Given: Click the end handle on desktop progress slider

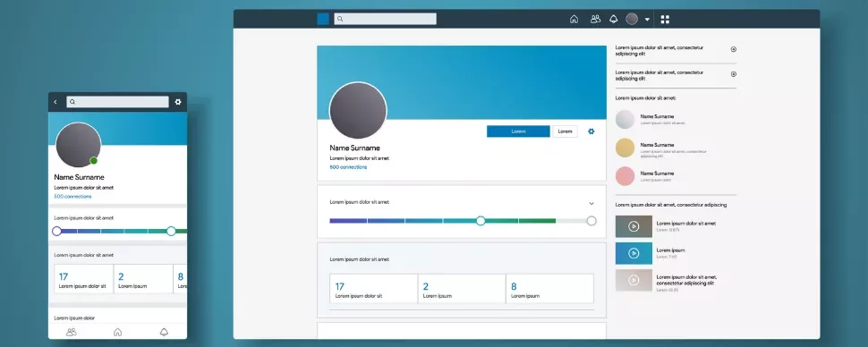Looking at the screenshot, I should tap(591, 221).
